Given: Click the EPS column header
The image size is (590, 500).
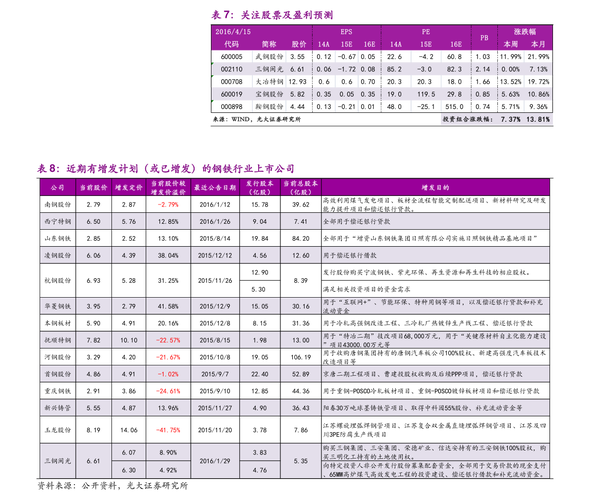Looking at the screenshot, I should [x=346, y=32].
